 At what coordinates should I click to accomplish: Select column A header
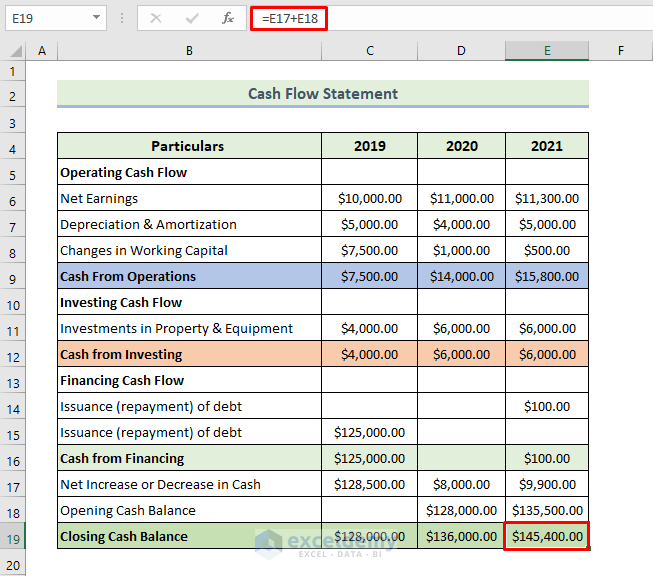(x=42, y=51)
